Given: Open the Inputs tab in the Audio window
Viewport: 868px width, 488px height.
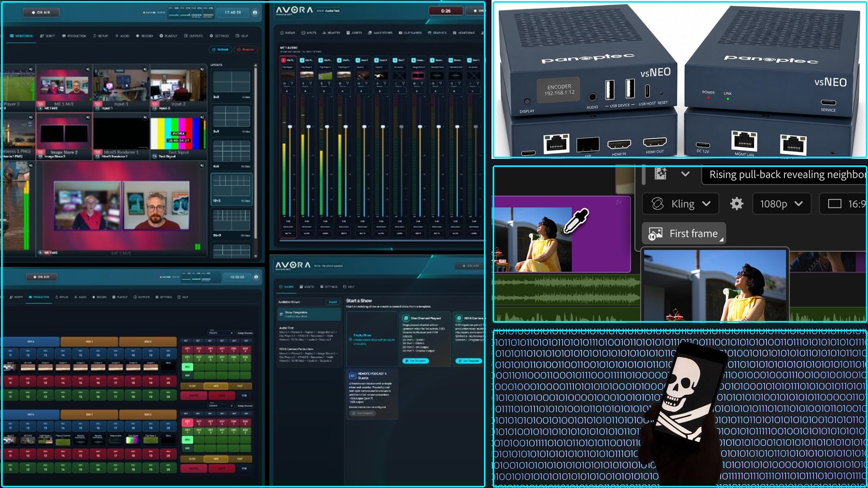Looking at the screenshot, I should 309,33.
